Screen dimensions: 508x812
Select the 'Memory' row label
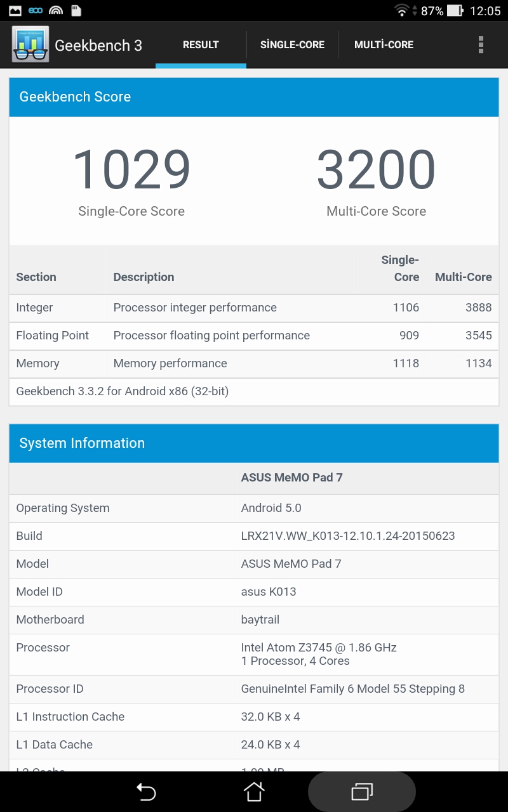[37, 363]
